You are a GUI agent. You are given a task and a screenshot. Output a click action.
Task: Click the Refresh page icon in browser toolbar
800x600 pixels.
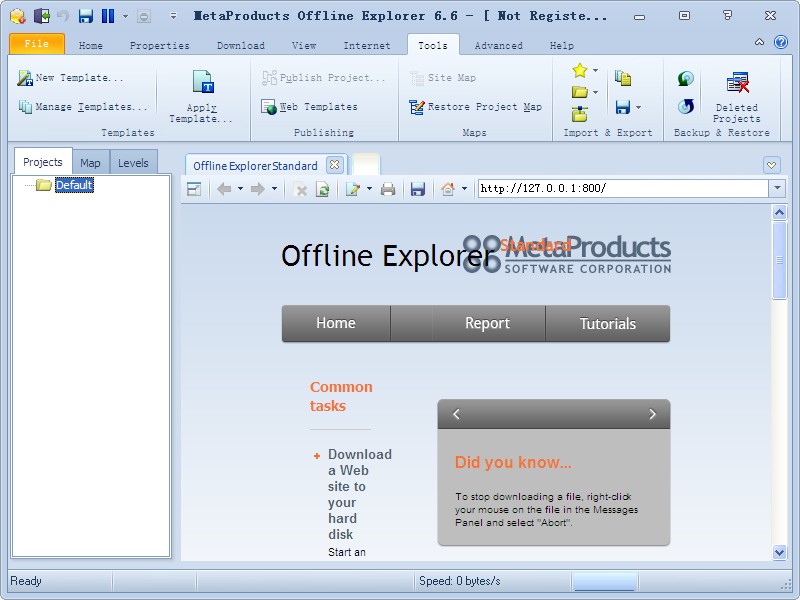pos(322,190)
